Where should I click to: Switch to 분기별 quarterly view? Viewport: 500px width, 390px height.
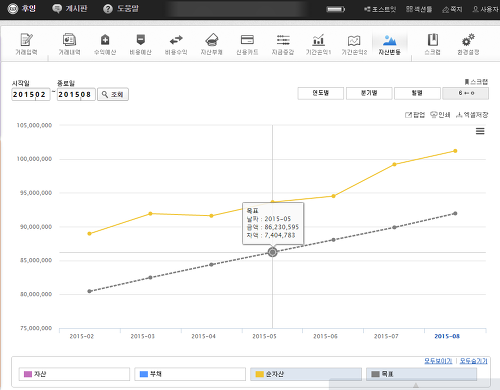[x=369, y=93]
